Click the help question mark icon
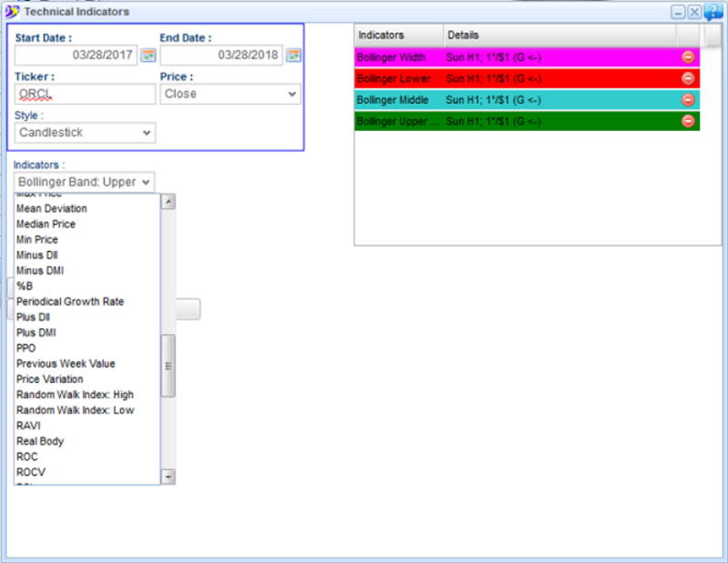Image resolution: width=728 pixels, height=563 pixels. tap(714, 12)
